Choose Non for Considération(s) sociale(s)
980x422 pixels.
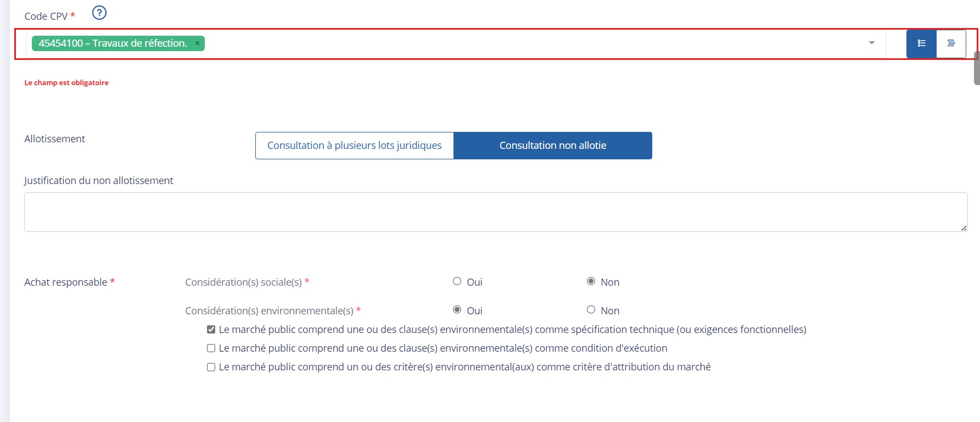tap(591, 281)
